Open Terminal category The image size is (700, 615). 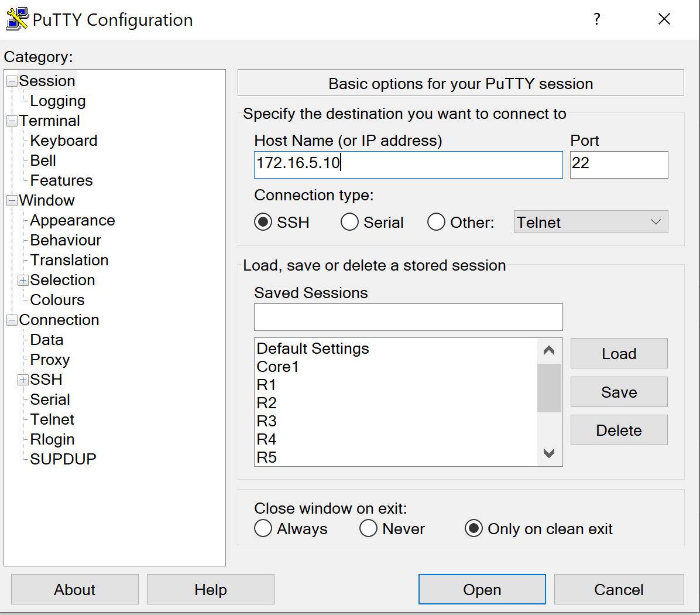49,121
